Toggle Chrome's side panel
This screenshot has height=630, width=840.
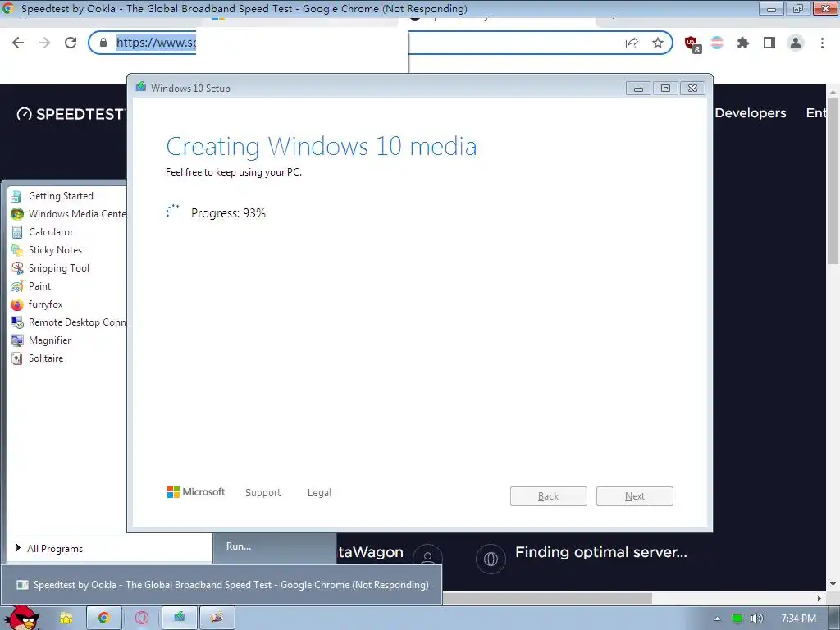point(769,43)
